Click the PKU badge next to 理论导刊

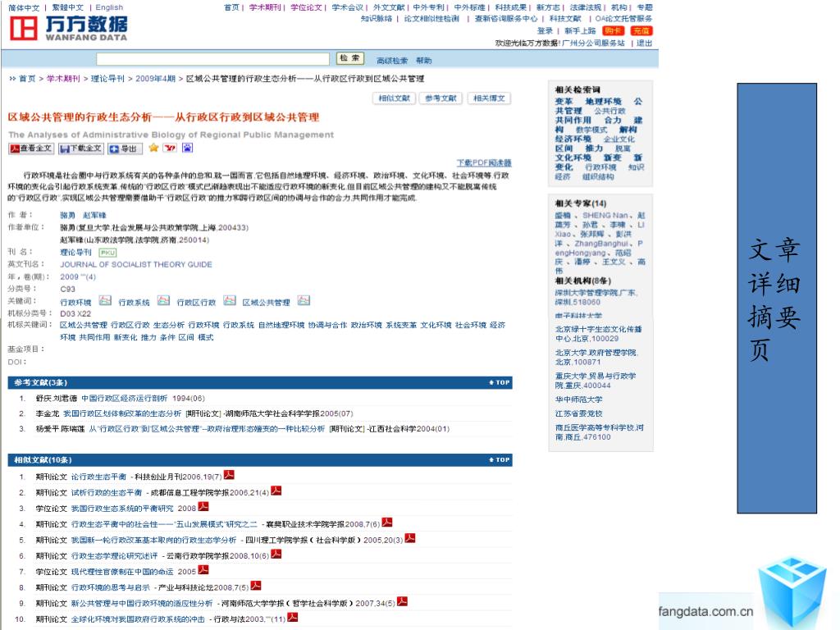107,253
